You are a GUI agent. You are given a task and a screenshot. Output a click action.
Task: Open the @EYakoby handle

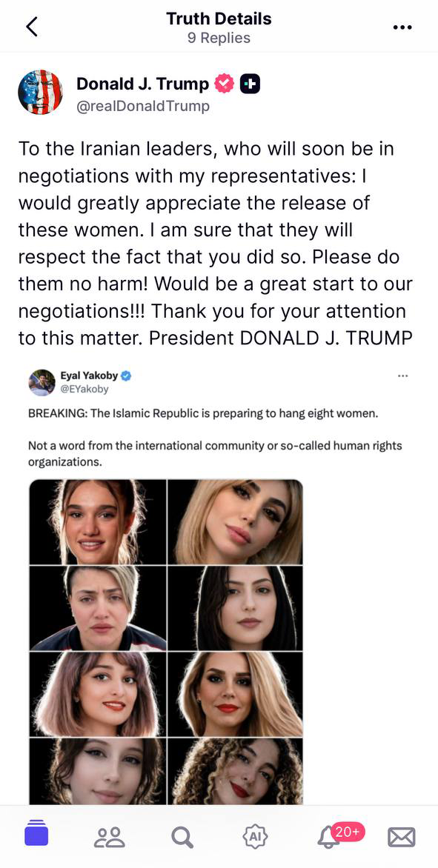84,389
